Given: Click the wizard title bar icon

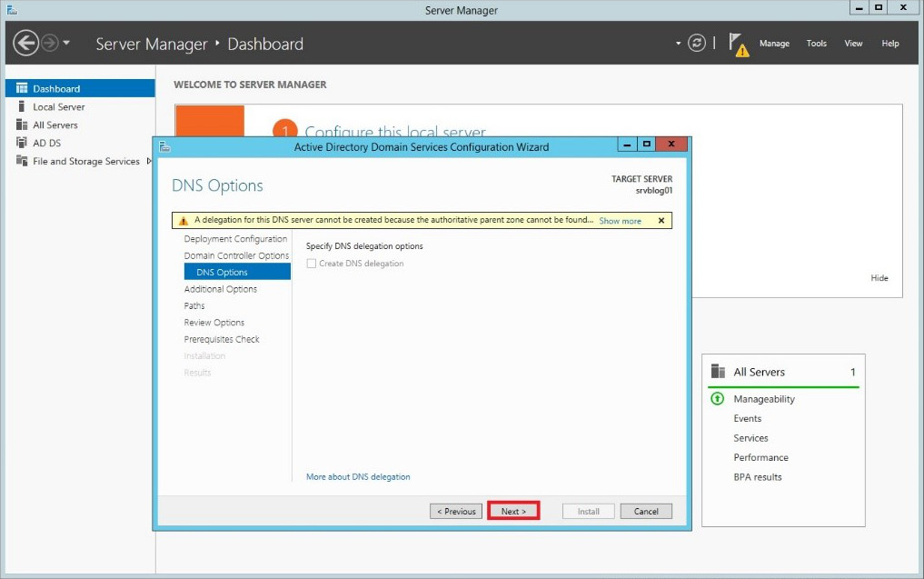Looking at the screenshot, I should [x=165, y=147].
